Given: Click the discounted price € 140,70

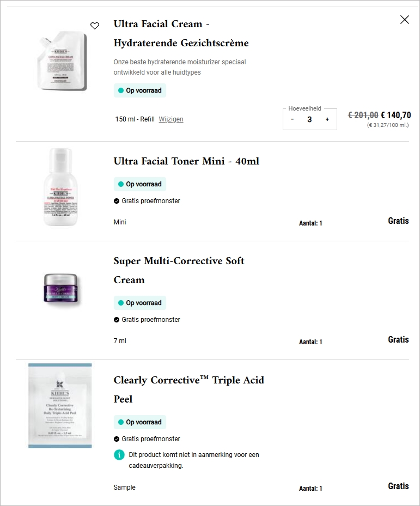Looking at the screenshot, I should click(x=395, y=115).
